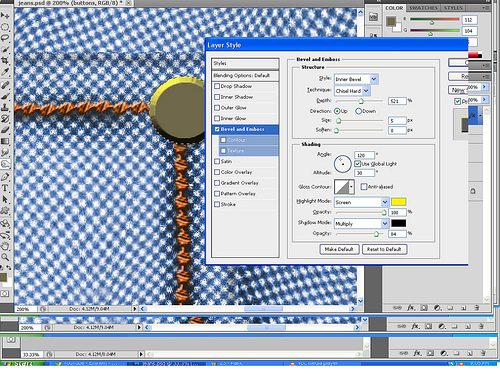The height and width of the screenshot is (375, 500).
Task: Select the Elliptical Marquee tool
Action: point(5,27)
